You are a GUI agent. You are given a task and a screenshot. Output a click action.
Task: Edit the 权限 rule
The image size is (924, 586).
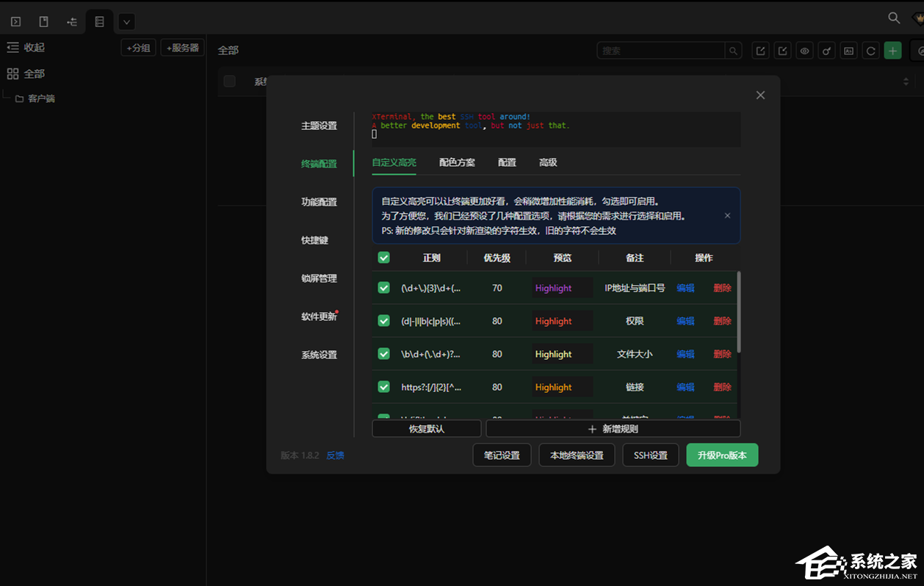685,321
